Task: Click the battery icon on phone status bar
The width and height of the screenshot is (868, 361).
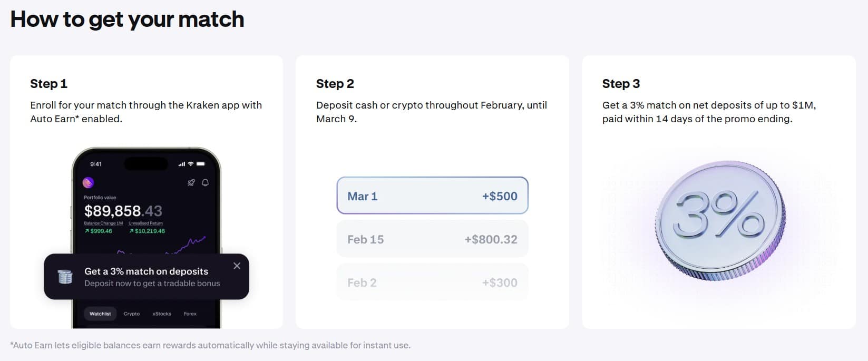Action: click(200, 164)
